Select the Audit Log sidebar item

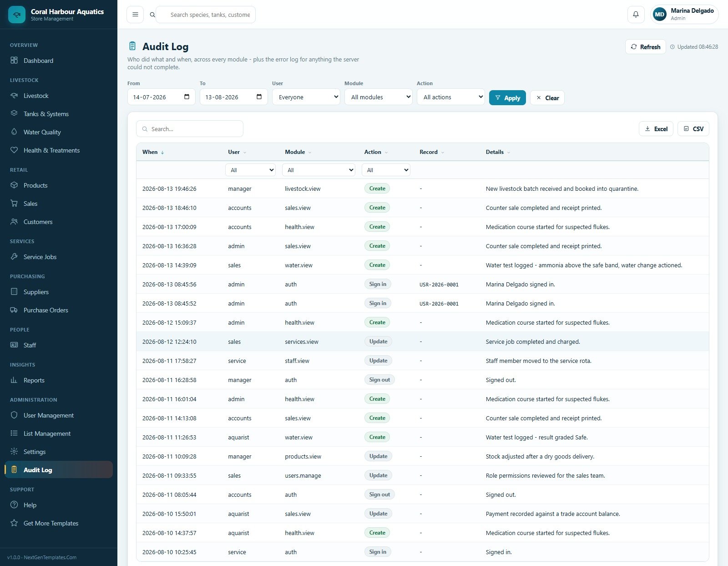click(59, 470)
